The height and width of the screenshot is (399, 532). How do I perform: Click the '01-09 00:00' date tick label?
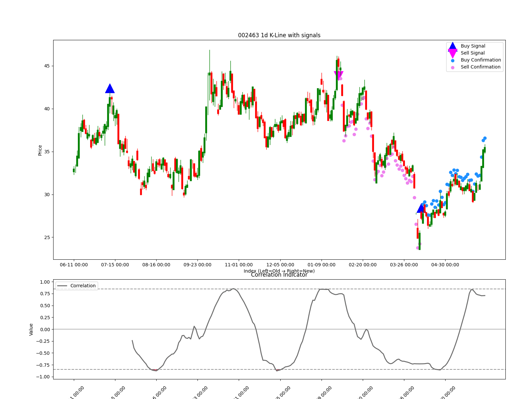pos(322,265)
